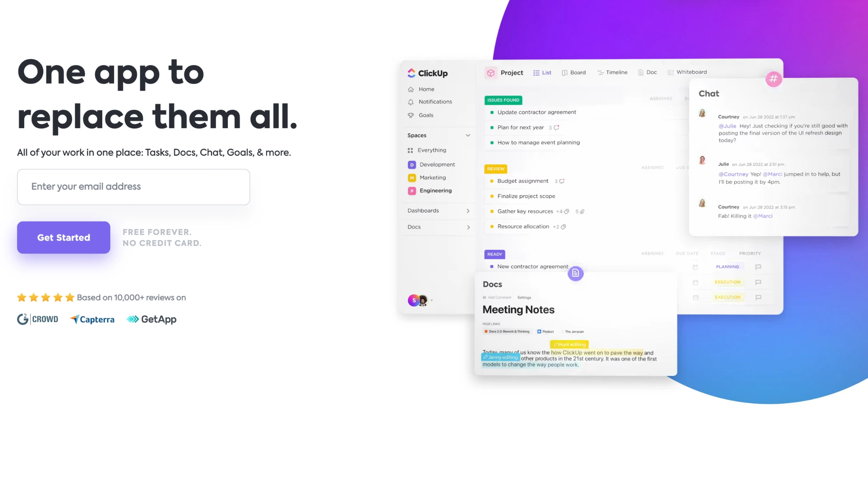Screen dimensions: 868x477
Task: Open the Notifications panel
Action: tap(435, 101)
